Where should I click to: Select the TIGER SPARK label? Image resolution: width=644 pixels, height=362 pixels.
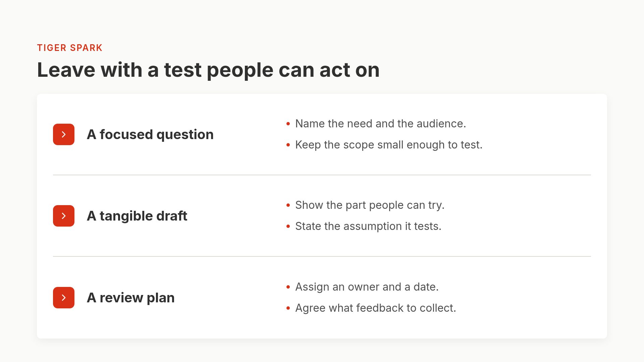point(70,48)
